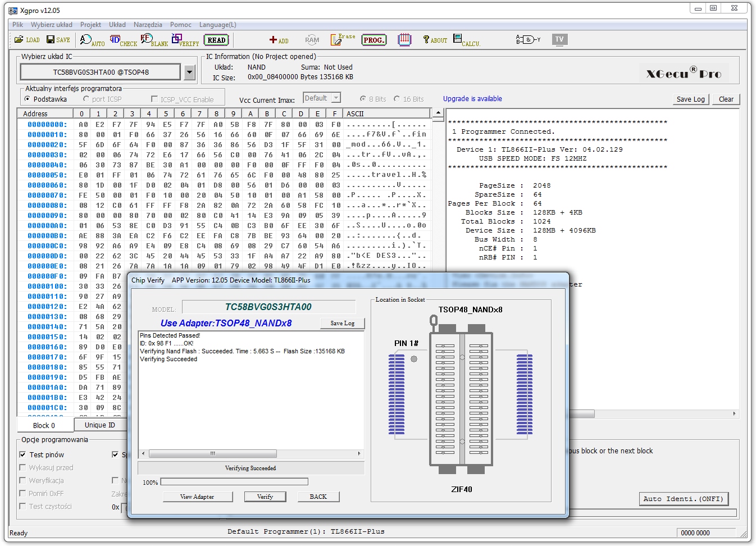The width and height of the screenshot is (756, 546).
Task: Click the logic gate test icon
Action: click(x=528, y=39)
